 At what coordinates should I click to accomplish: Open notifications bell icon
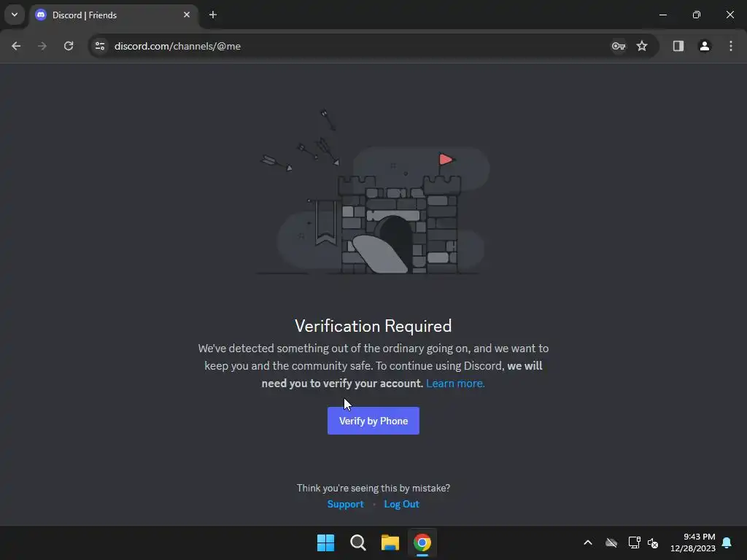[727, 542]
